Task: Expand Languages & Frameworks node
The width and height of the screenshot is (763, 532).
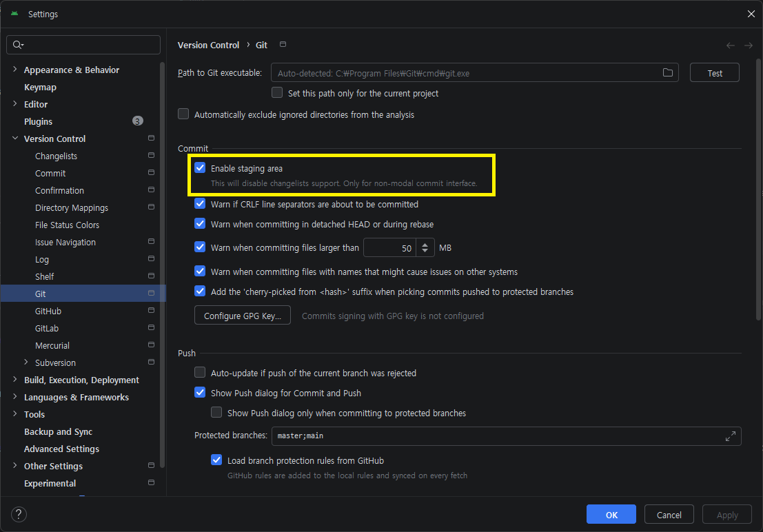Action: (14, 397)
